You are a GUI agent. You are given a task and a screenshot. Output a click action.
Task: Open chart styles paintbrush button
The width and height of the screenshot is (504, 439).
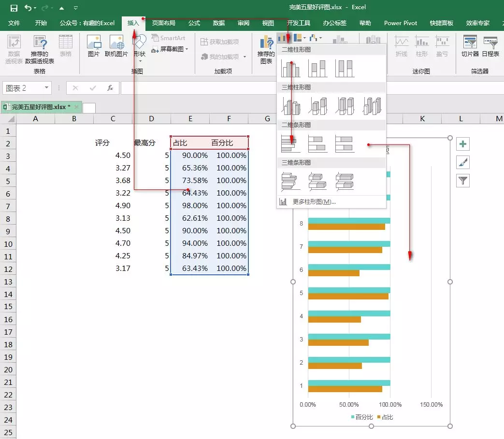click(x=463, y=162)
